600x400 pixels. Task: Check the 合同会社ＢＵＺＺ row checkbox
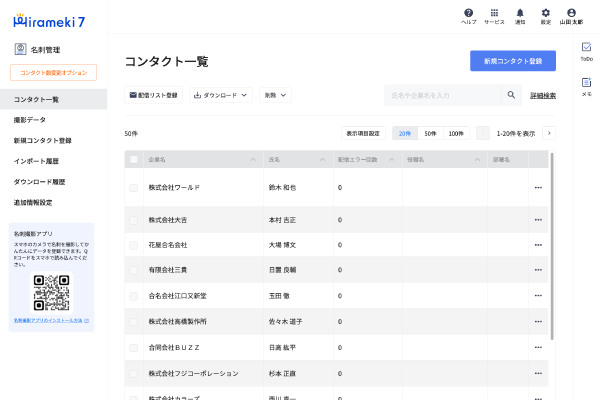point(134,348)
